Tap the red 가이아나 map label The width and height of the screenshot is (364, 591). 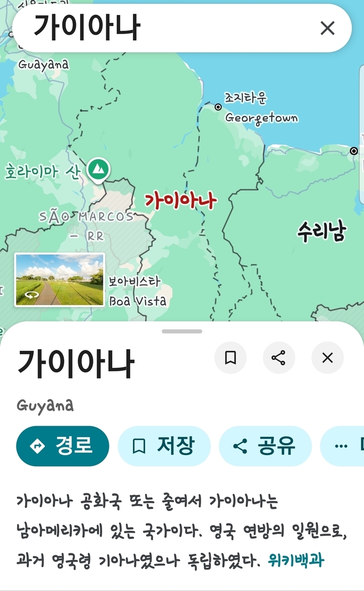181,201
